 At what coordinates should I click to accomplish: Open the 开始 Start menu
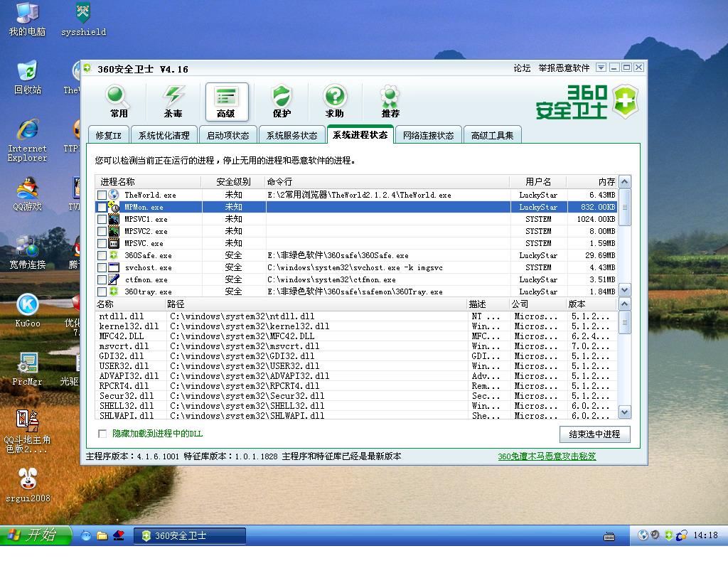(x=36, y=535)
